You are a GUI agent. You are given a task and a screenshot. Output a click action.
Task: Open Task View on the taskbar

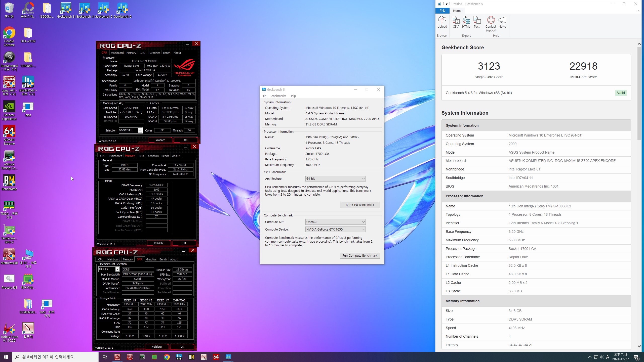click(x=105, y=357)
